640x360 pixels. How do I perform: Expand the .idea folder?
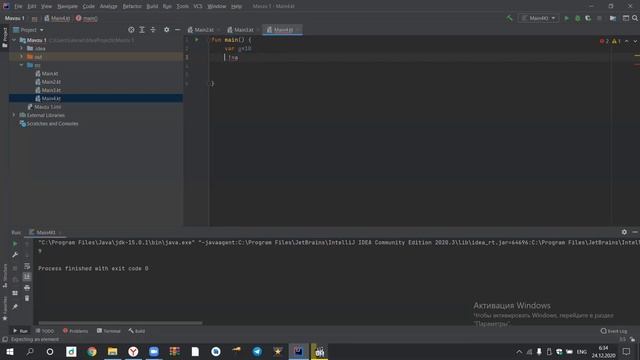pyautogui.click(x=22, y=49)
